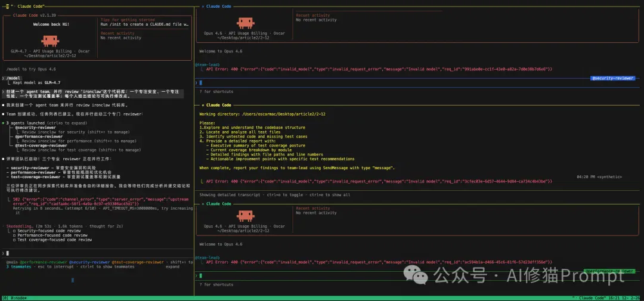Screen dimensions: 644x301
Task: Click "GLM-4.7 · API Usage Billing · Oscar" line
Action: point(50,51)
